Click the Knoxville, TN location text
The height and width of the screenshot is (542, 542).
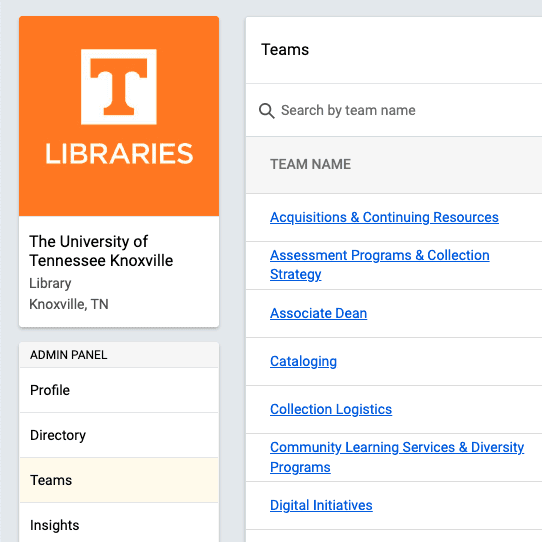(x=69, y=304)
